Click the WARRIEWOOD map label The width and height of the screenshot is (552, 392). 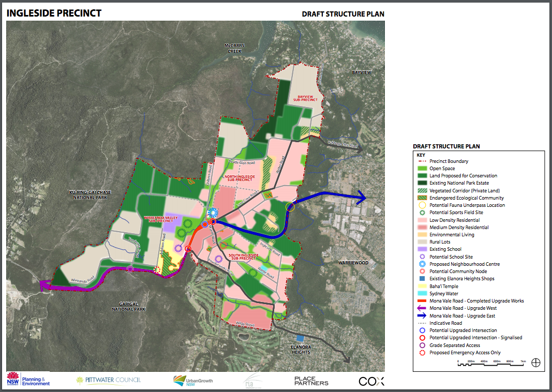pyautogui.click(x=353, y=263)
